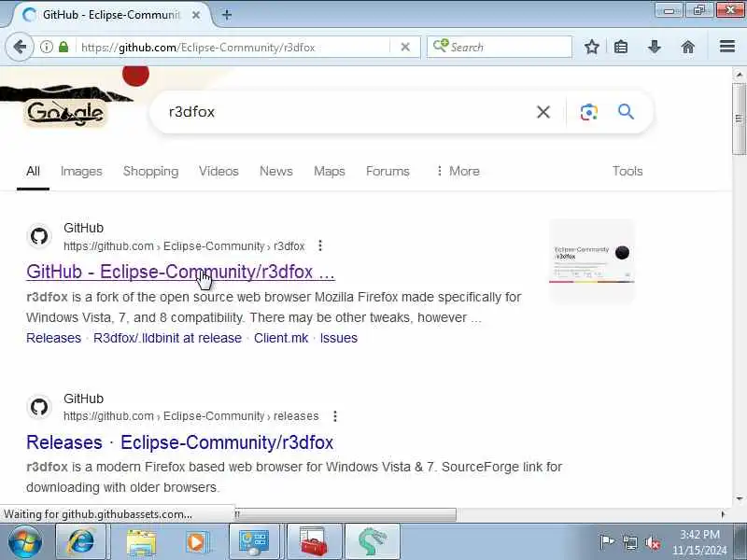The image size is (747, 560).
Task: Open the Releases · Eclipse-Community/r3dfox result
Action: click(x=179, y=442)
